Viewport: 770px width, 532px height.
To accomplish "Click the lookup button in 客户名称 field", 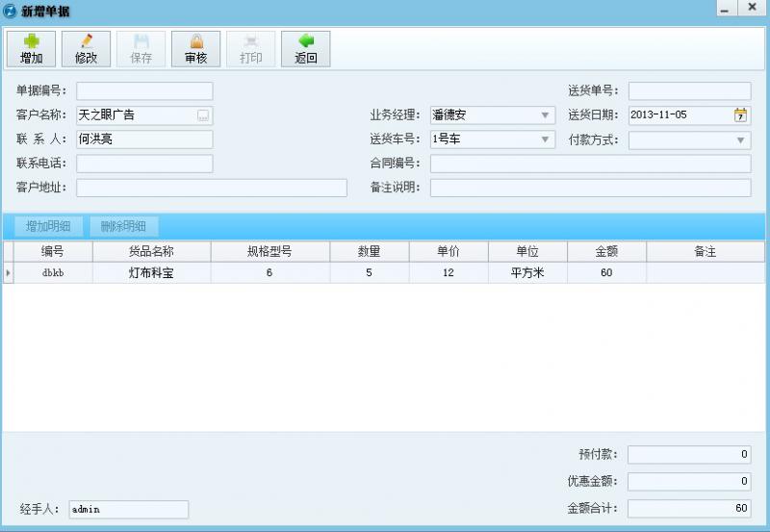I will 203,115.
